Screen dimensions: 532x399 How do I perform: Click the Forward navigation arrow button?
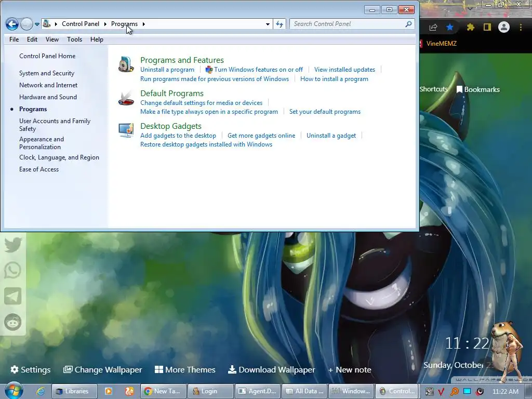click(26, 24)
